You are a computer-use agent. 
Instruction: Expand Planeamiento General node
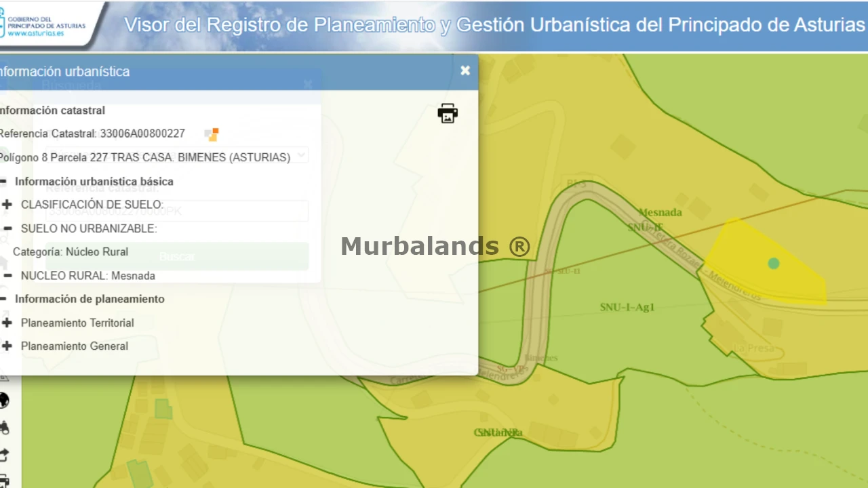(7, 346)
